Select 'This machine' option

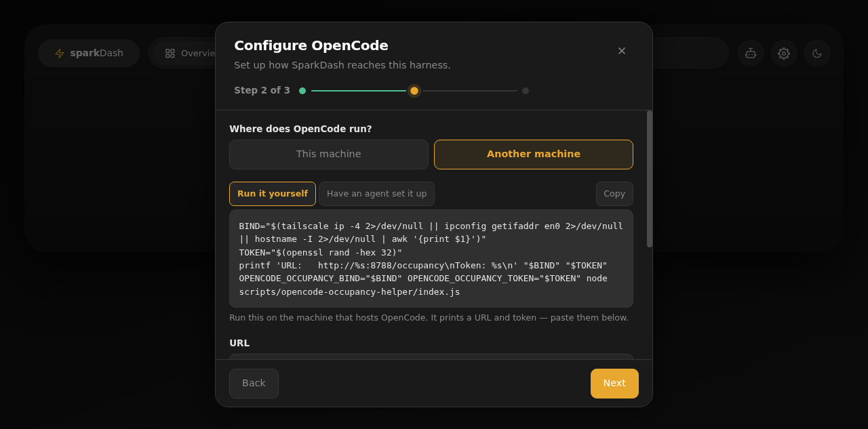tap(329, 155)
